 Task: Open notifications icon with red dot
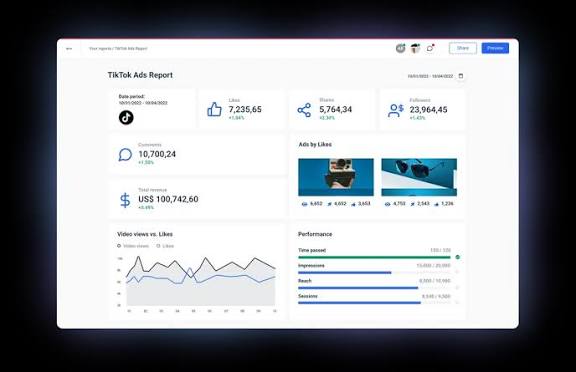tap(430, 48)
